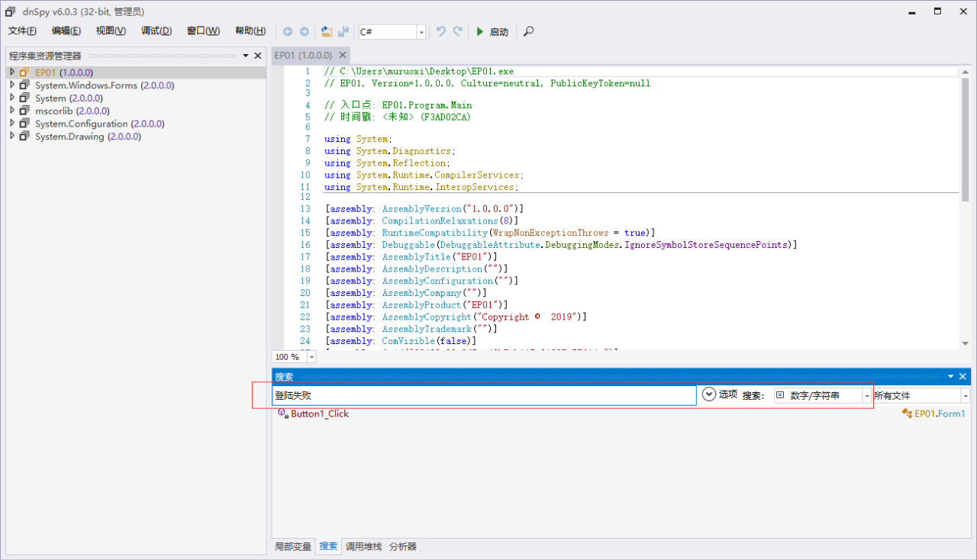Expand the mscorlib assembly node
The image size is (977, 560).
pos(12,110)
